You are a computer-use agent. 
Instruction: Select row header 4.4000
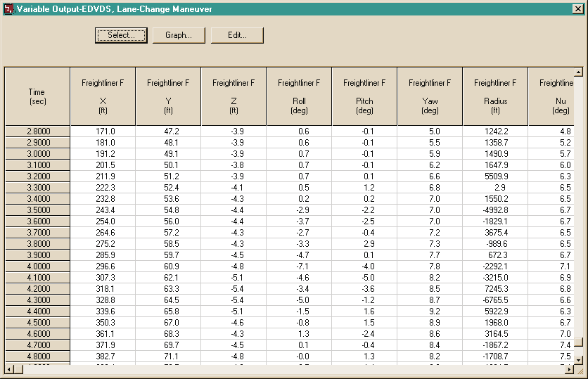pos(37,311)
